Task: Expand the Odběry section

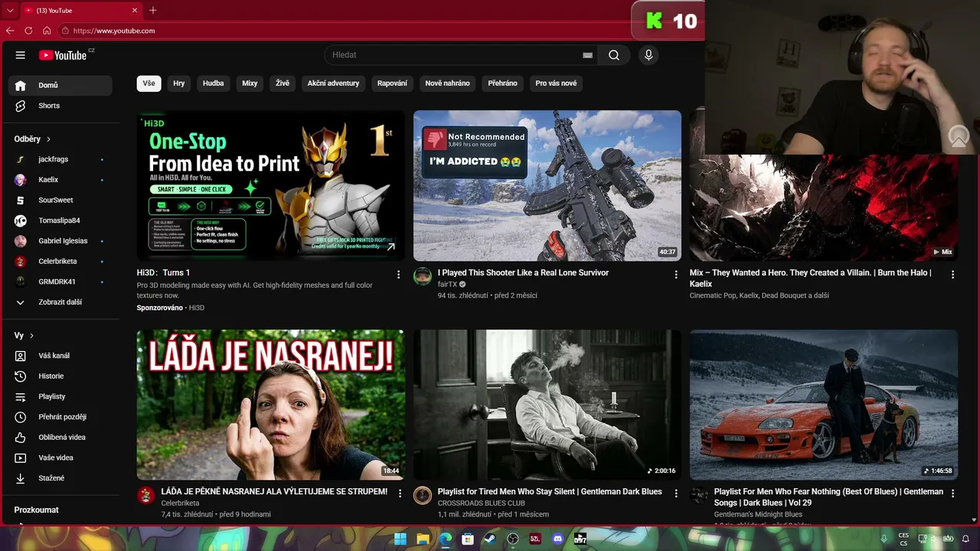Action: 32,139
